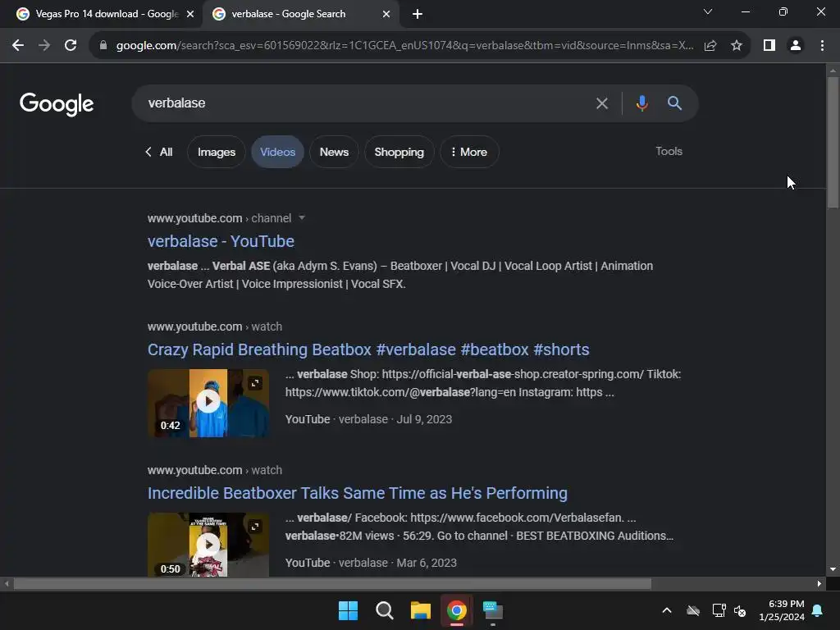Screen dimensions: 840x630
Task: Start voice search with microphone icon
Action: (x=641, y=103)
